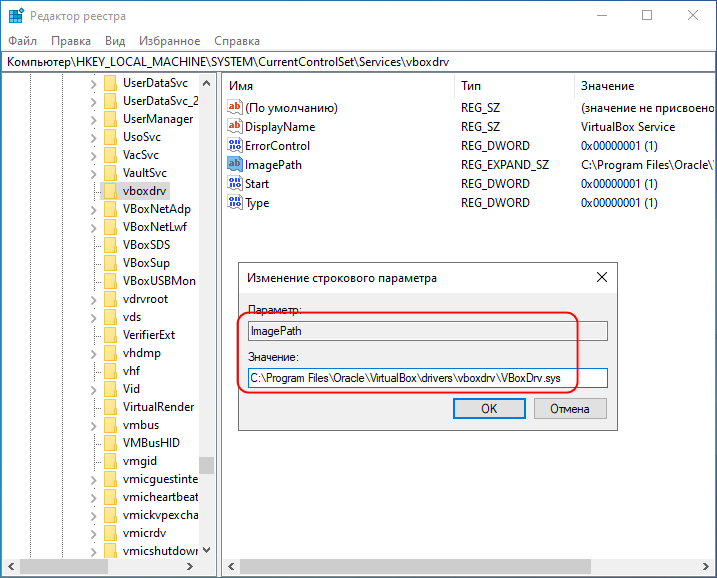Click the UserManager folder icon

point(110,119)
